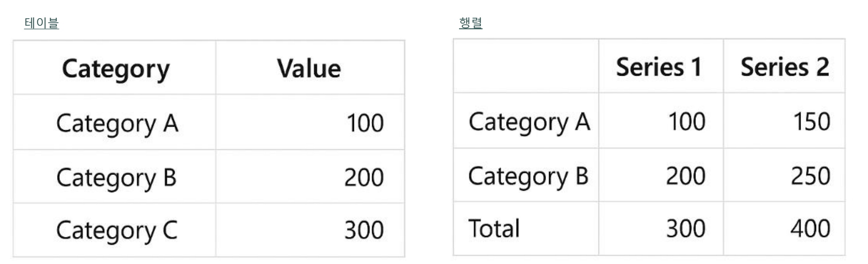Open the 행렬 link
This screenshot has width=868, height=264.
coord(471,23)
